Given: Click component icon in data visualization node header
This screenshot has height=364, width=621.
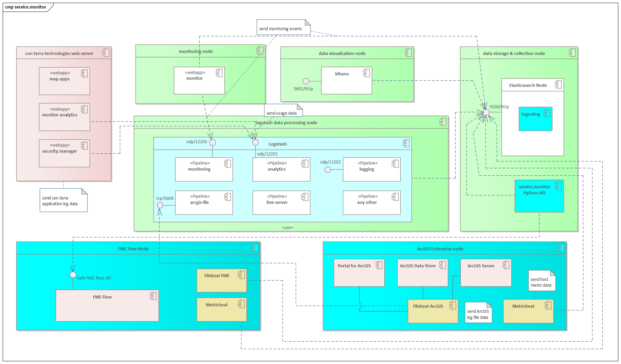Looking at the screenshot, I should coord(408,53).
